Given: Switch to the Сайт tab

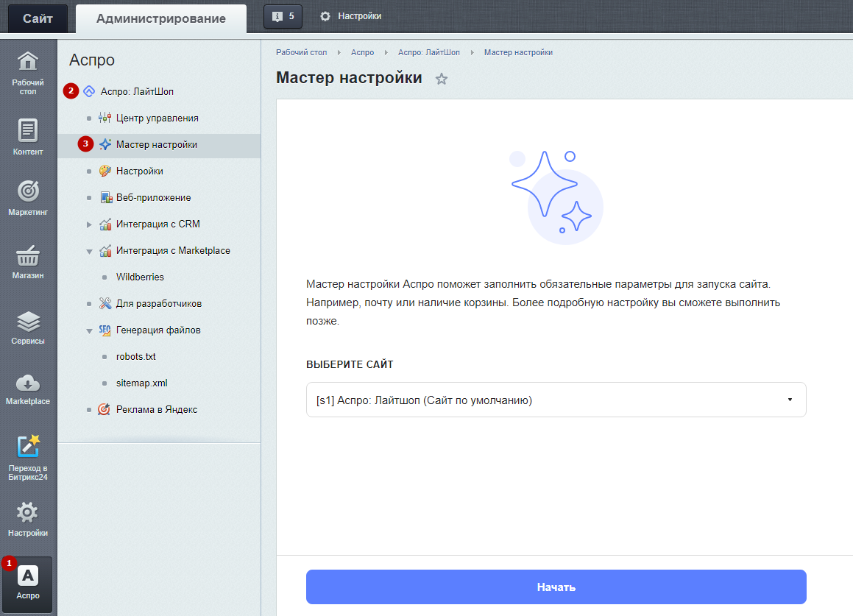Looking at the screenshot, I should [38, 18].
